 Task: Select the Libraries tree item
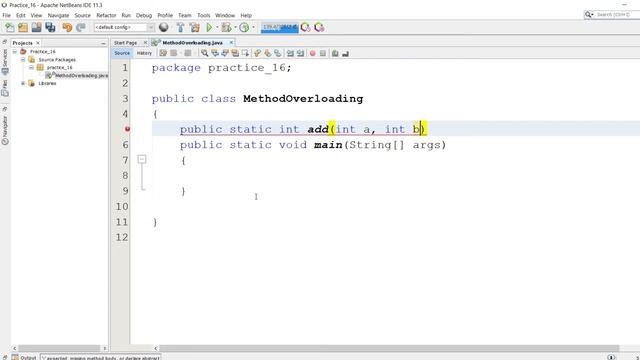pos(47,83)
